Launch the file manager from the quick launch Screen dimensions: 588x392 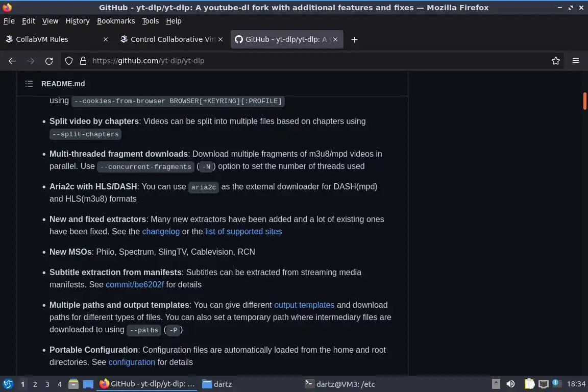[x=73, y=384]
